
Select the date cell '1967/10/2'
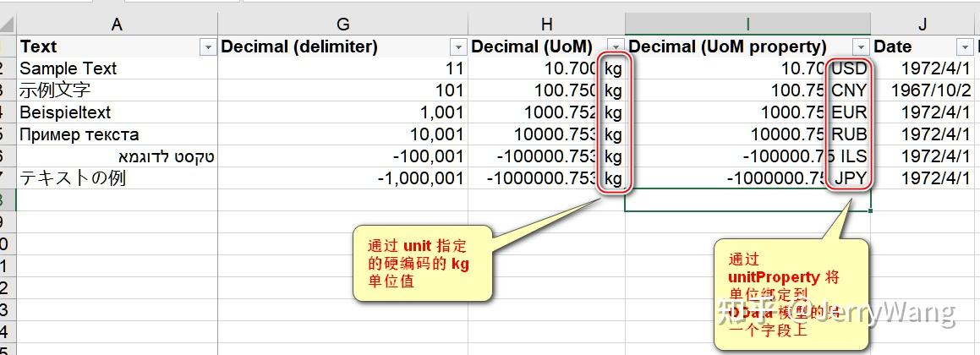922,90
